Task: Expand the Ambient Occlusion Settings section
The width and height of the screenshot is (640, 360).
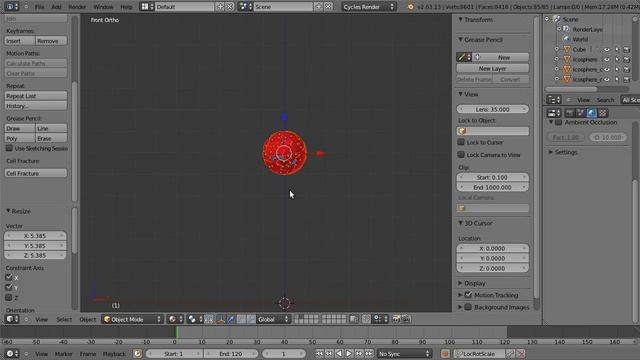Action: coord(551,152)
